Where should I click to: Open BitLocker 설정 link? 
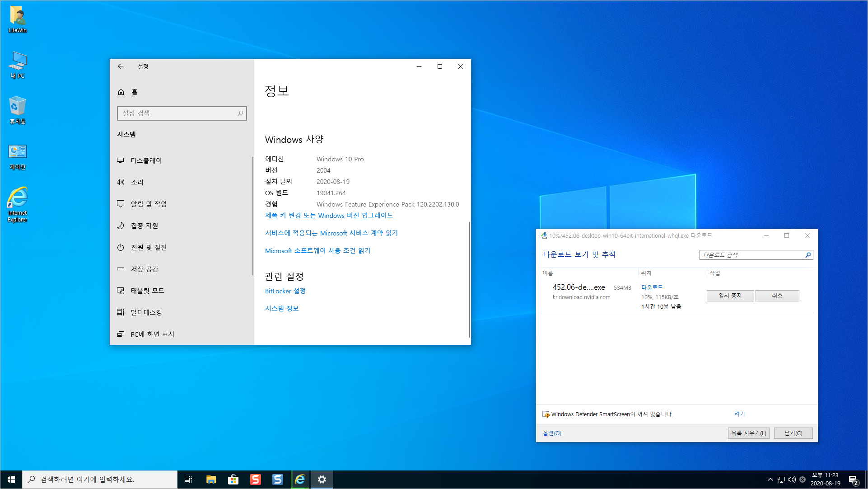285,291
